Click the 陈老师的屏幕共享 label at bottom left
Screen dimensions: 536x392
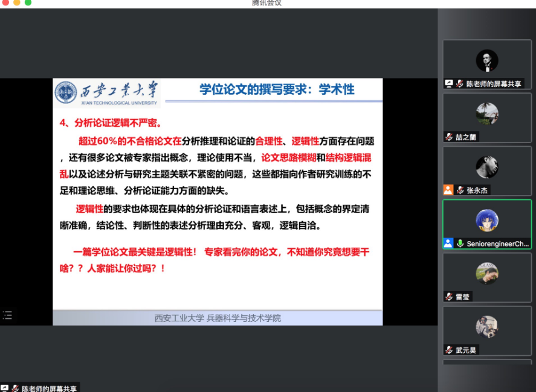(x=50, y=388)
